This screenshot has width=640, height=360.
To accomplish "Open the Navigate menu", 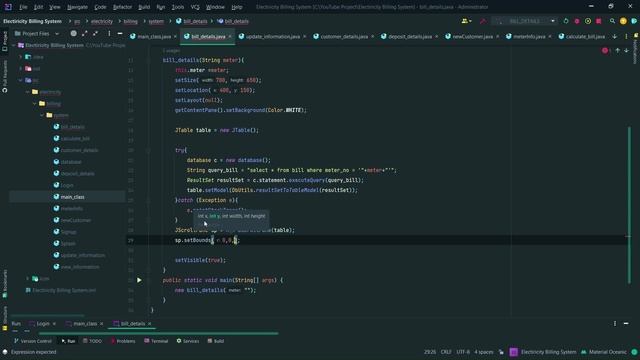I will pyautogui.click(x=77, y=7).
